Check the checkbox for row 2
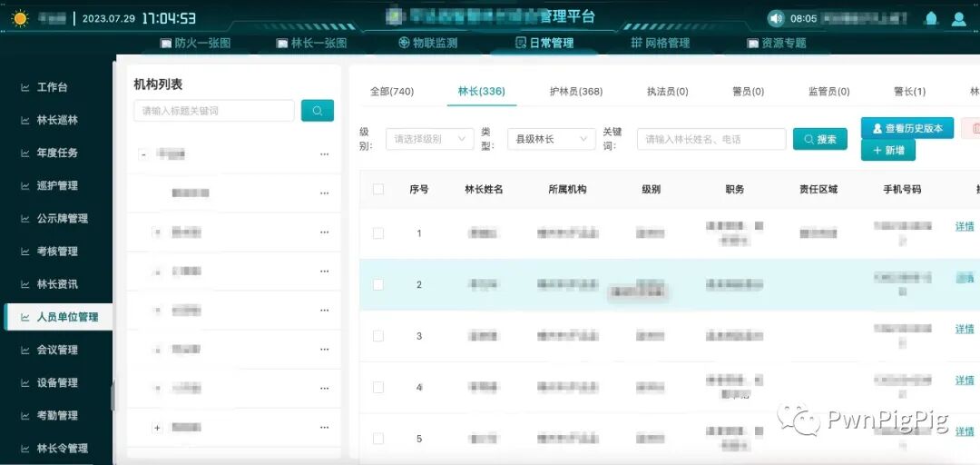Image resolution: width=980 pixels, height=465 pixels. pos(378,285)
